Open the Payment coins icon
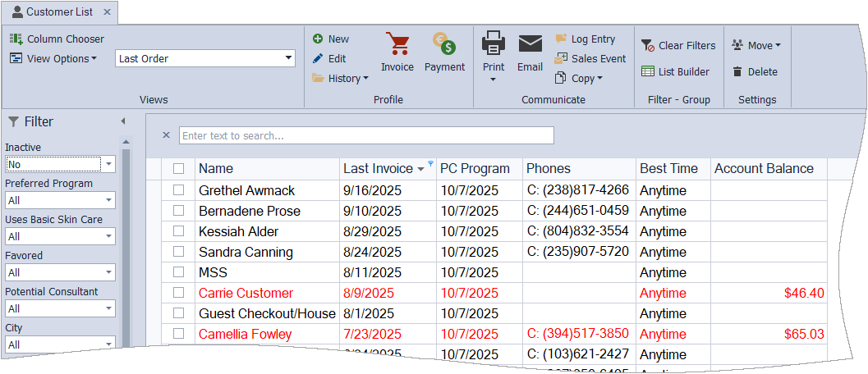Image resolution: width=868 pixels, height=374 pixels. click(x=444, y=45)
